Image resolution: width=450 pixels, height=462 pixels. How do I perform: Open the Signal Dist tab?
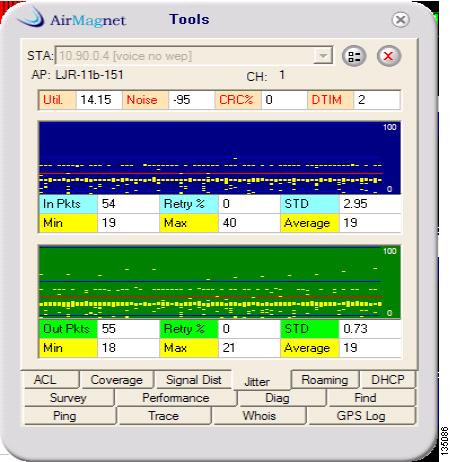pyautogui.click(x=193, y=380)
